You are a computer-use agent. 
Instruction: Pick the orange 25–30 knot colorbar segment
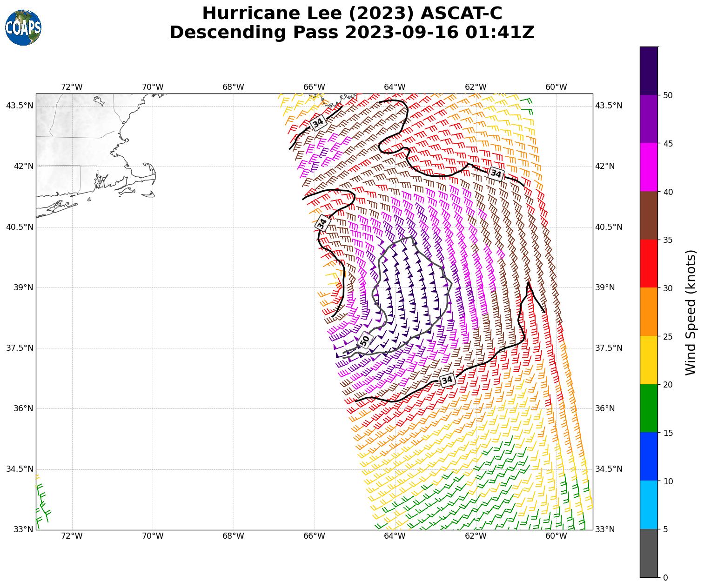[649, 312]
